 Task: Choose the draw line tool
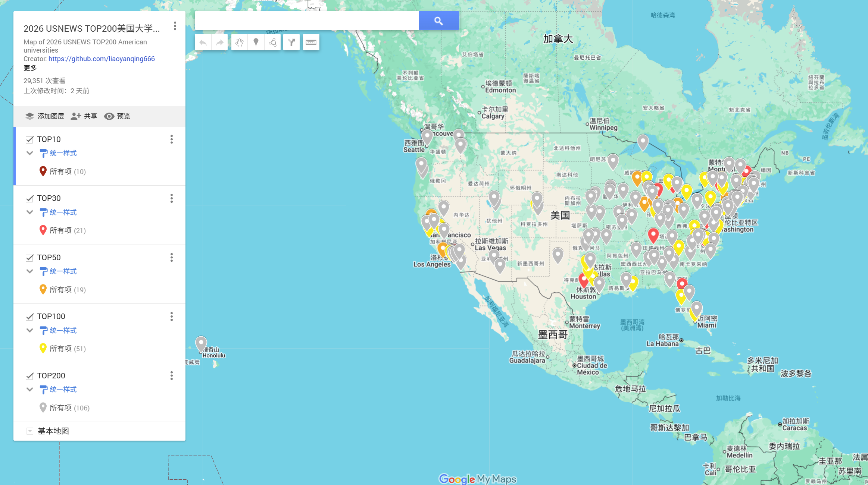pyautogui.click(x=272, y=42)
